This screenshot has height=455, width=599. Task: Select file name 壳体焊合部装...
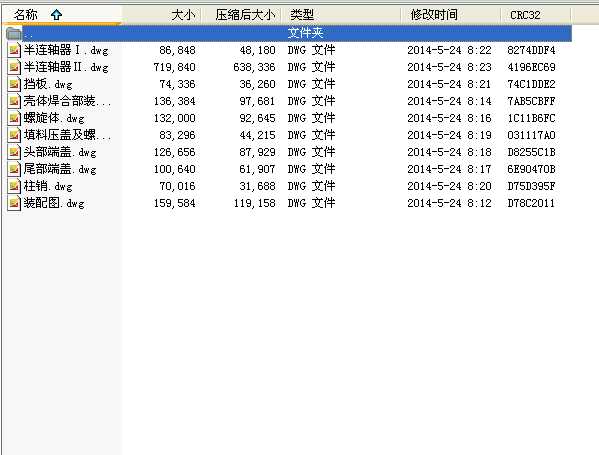tap(67, 101)
